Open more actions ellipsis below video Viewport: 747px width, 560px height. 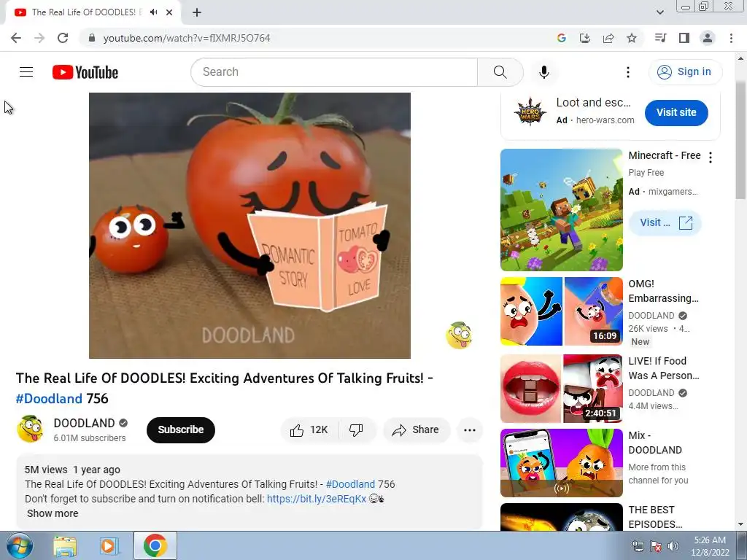pos(470,430)
